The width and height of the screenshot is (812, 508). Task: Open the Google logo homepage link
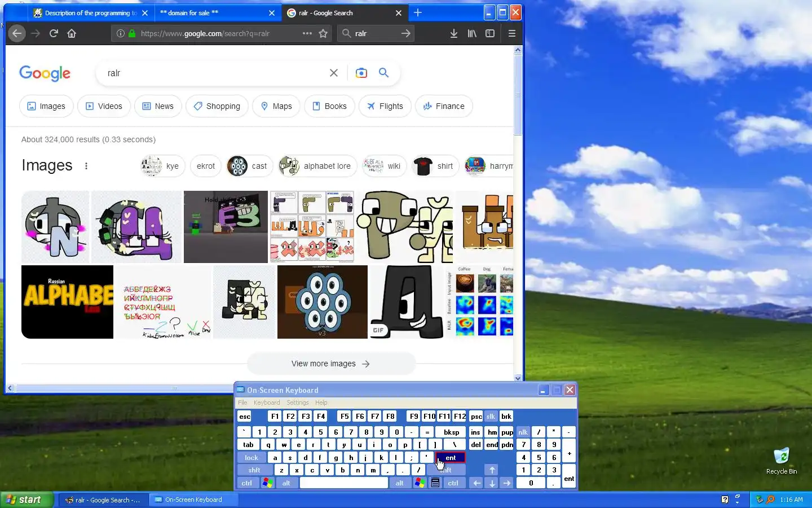pyautogui.click(x=45, y=73)
